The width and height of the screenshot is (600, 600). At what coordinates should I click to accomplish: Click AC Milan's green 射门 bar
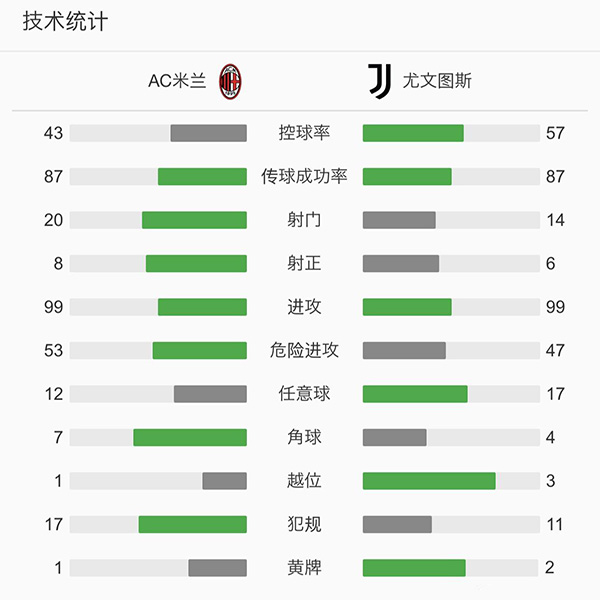(194, 220)
